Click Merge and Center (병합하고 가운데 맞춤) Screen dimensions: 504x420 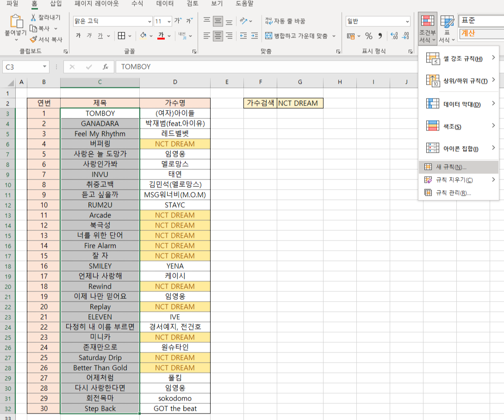point(296,36)
